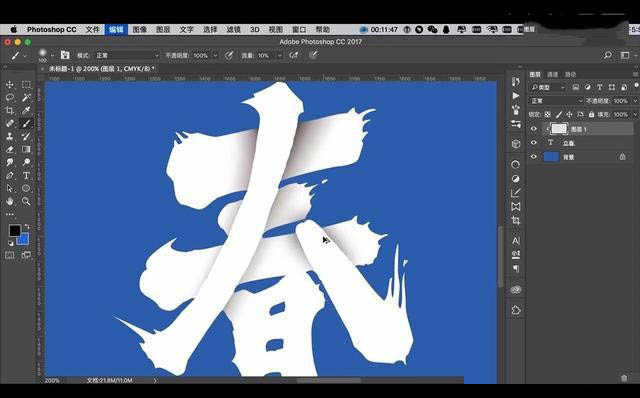Open brush opacity slider dropdown arrow
Screen dimensions: 640x398
coord(215,55)
